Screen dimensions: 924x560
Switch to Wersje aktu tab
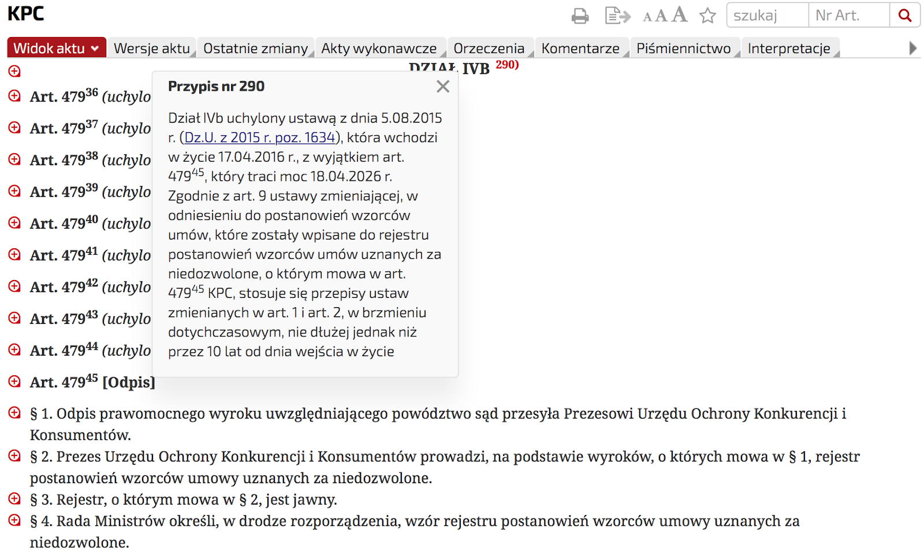[152, 48]
